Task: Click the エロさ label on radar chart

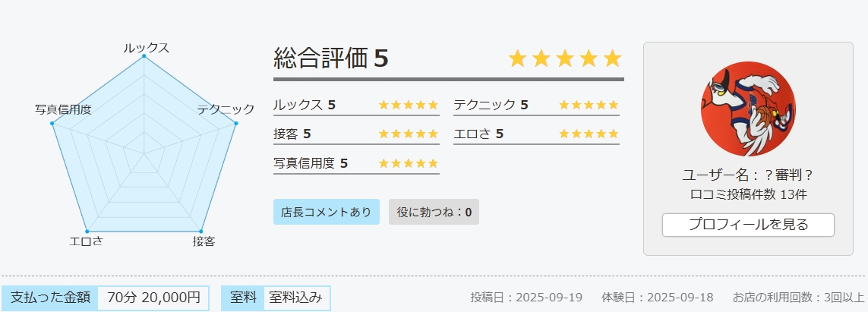Action: (86, 241)
